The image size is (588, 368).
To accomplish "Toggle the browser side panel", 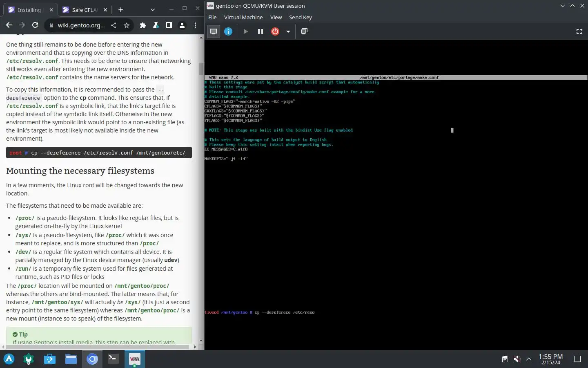I will click(x=169, y=25).
